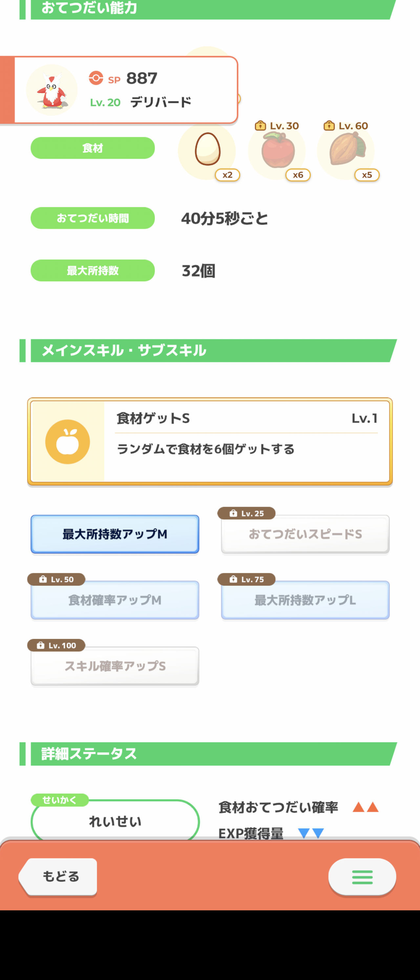Tap the SP pokeball icon
The height and width of the screenshot is (980, 420).
[x=96, y=78]
